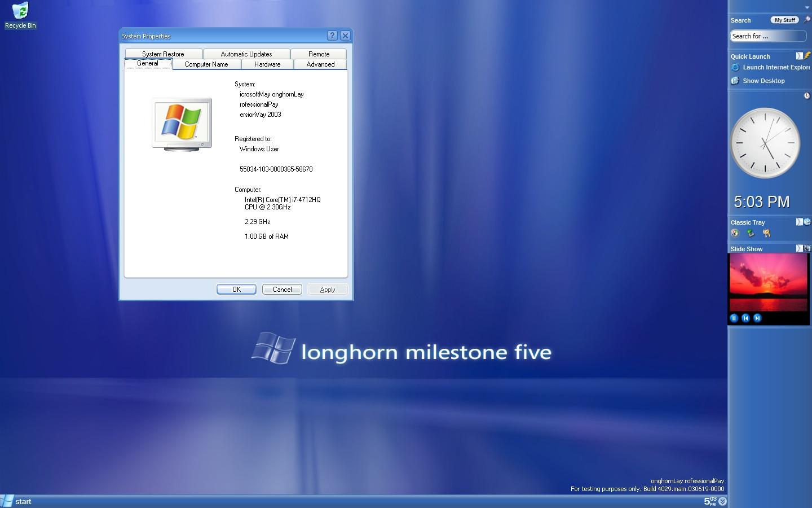Image resolution: width=812 pixels, height=508 pixels.
Task: Click the Slide Show tile header
Action: (x=746, y=249)
